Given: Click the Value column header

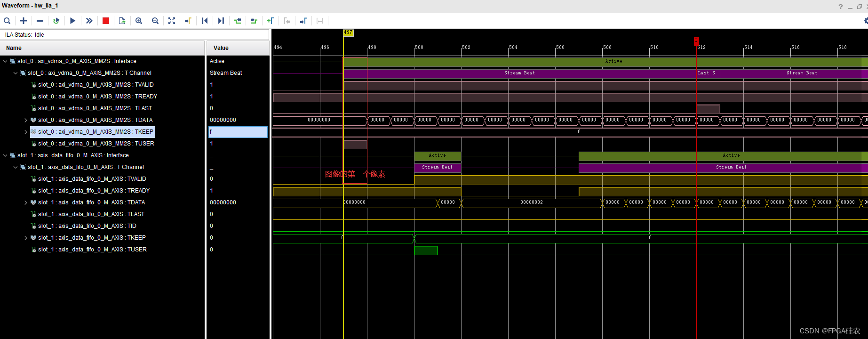Looking at the screenshot, I should [238, 48].
